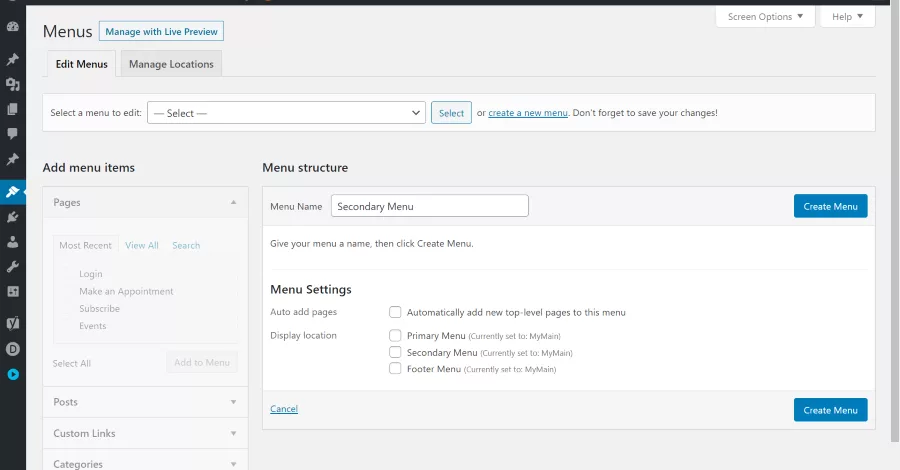Switch to the Manage Locations tab
Image resolution: width=900 pixels, height=470 pixels.
click(171, 64)
